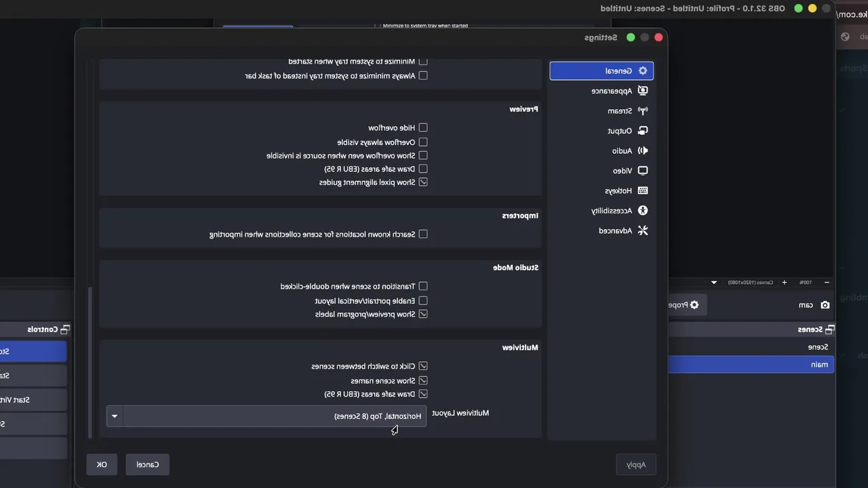Enable Draw safe areas in the Preview section

coord(423,169)
